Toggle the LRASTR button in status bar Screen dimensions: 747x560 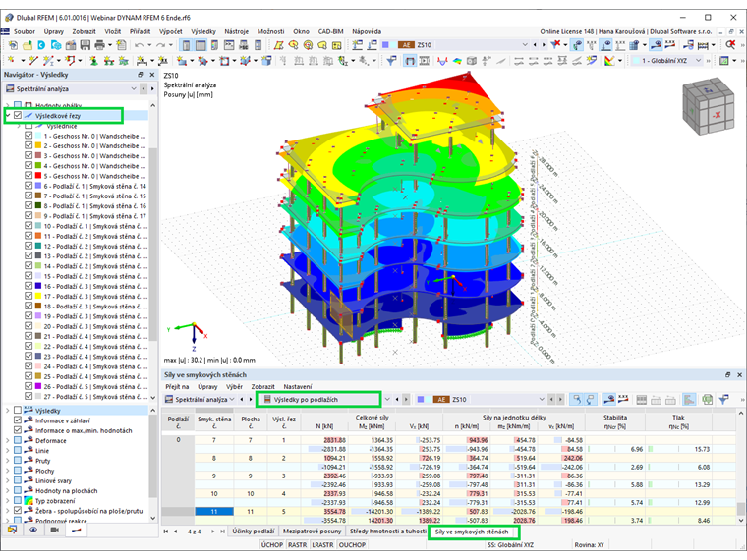(322, 544)
